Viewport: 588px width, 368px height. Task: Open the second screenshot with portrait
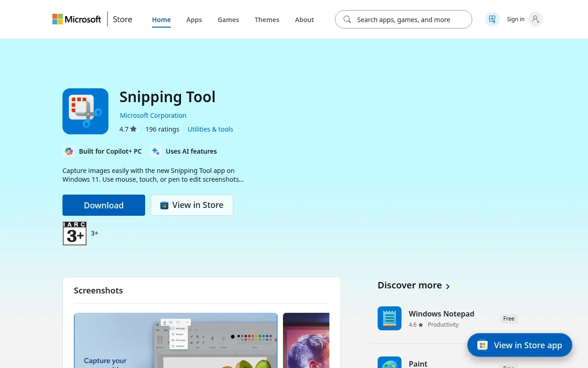click(306, 340)
